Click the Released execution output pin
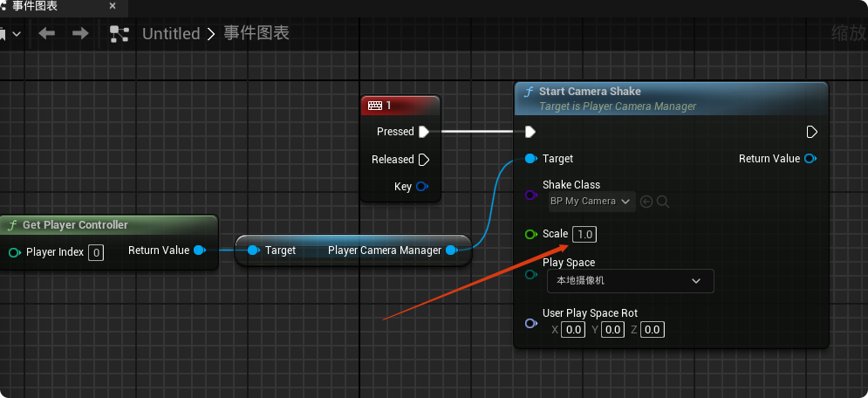The height and width of the screenshot is (398, 868). [424, 160]
